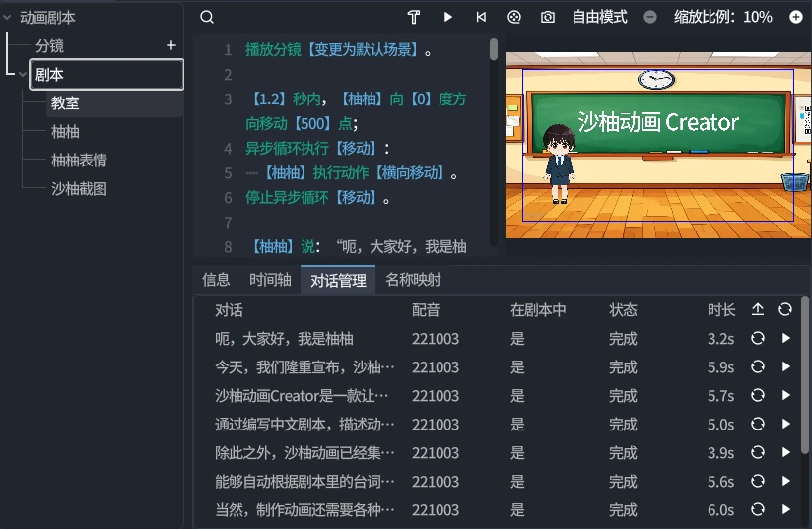Regenerate voice for 今天，我们隆重宣布 row

[758, 367]
